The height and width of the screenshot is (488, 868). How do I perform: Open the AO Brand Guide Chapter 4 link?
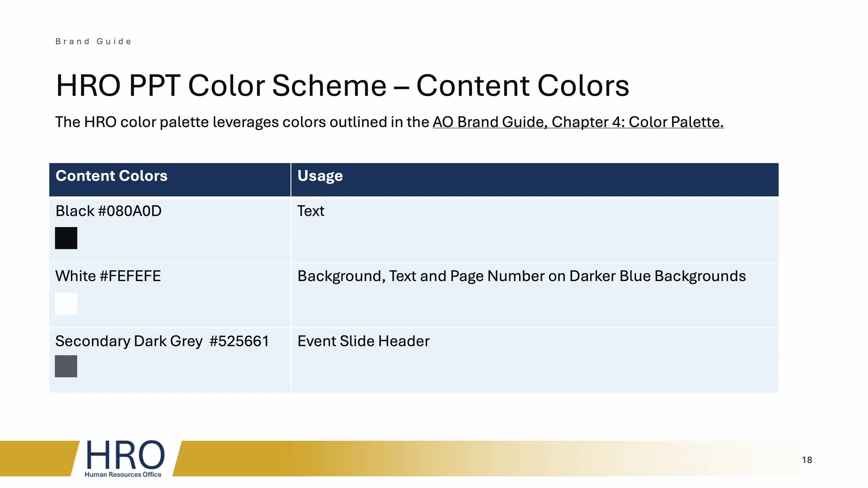pyautogui.click(x=578, y=122)
